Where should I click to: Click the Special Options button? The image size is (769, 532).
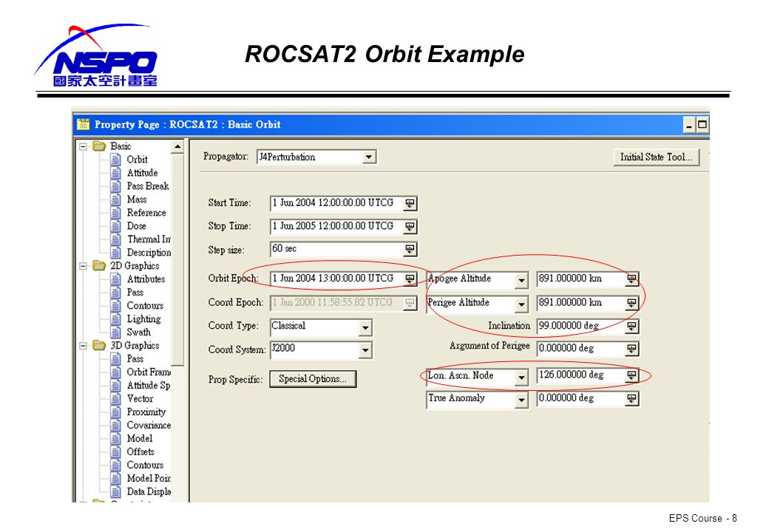point(313,379)
